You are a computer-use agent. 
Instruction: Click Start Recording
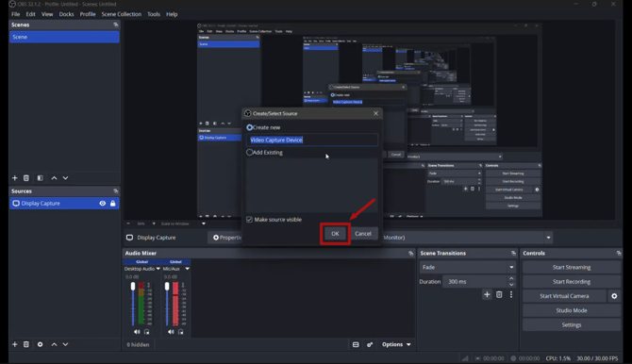571,281
